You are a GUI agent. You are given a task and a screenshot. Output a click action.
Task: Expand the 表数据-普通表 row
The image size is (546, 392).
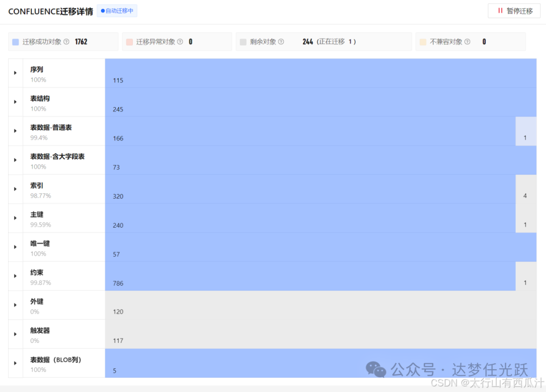pos(15,131)
